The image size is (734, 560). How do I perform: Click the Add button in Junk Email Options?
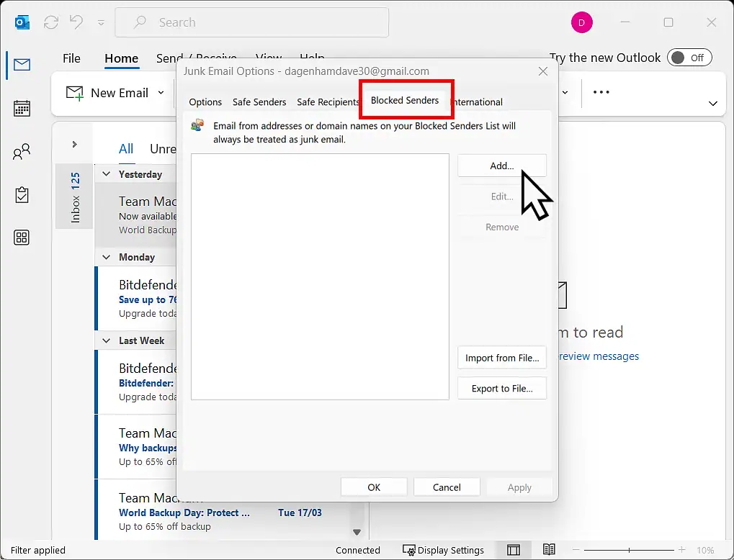click(501, 166)
